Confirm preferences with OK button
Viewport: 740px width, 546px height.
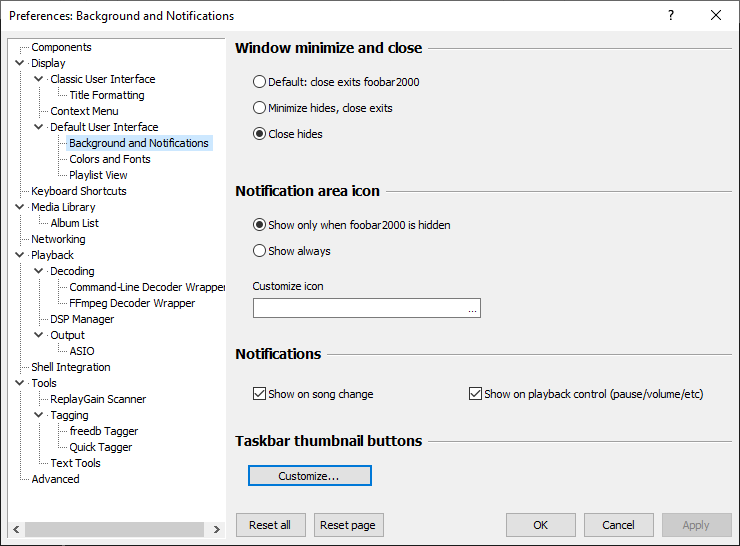tap(541, 525)
